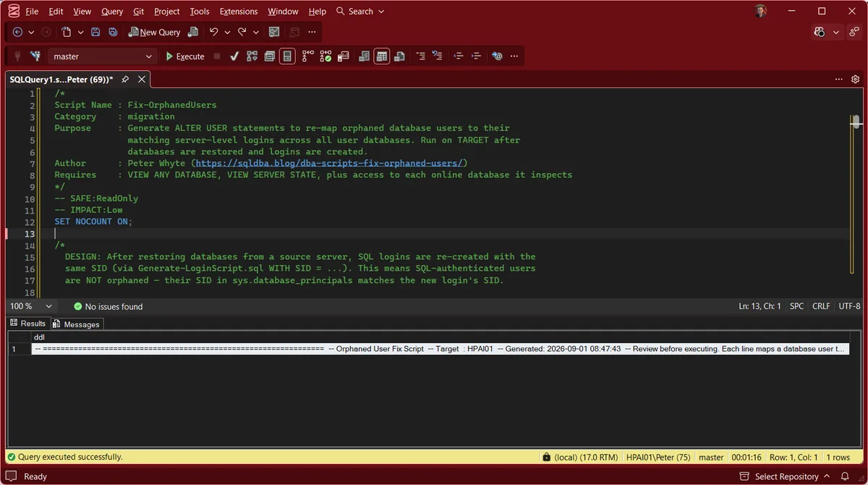Click the Parse checkmark icon
This screenshot has height=485, width=868.
click(234, 56)
